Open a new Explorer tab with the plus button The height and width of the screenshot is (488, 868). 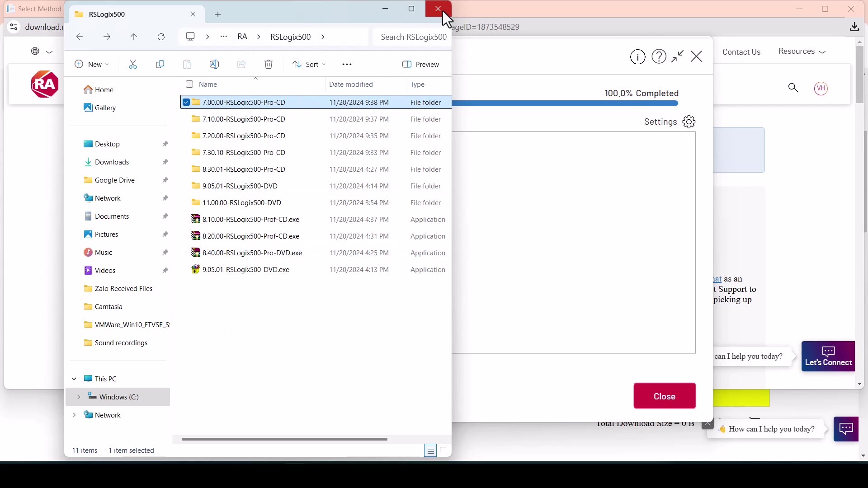(x=218, y=14)
